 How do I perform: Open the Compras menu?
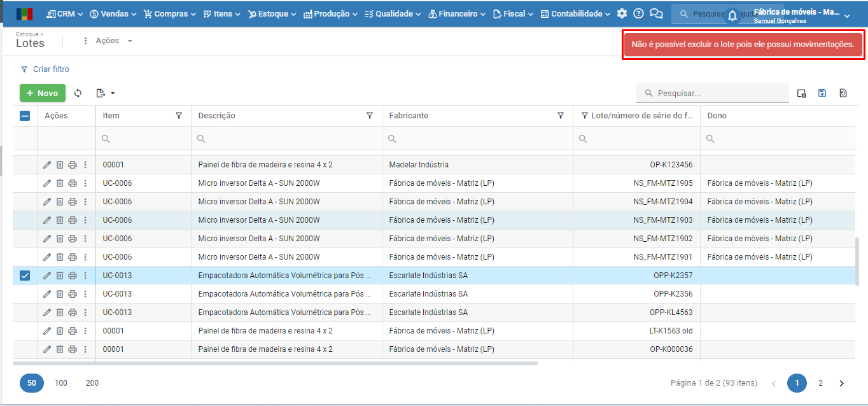(x=170, y=13)
